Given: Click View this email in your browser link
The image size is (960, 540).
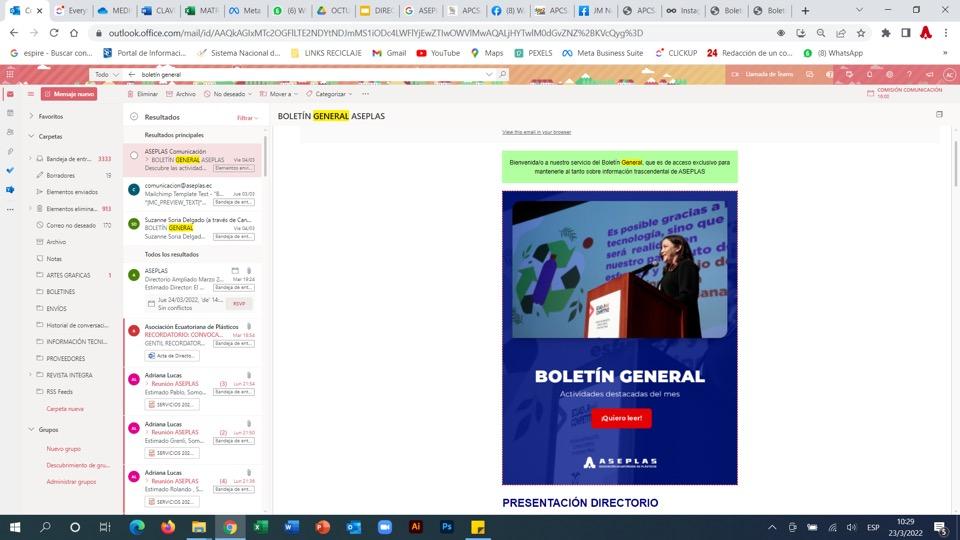Looking at the screenshot, I should (536, 132).
